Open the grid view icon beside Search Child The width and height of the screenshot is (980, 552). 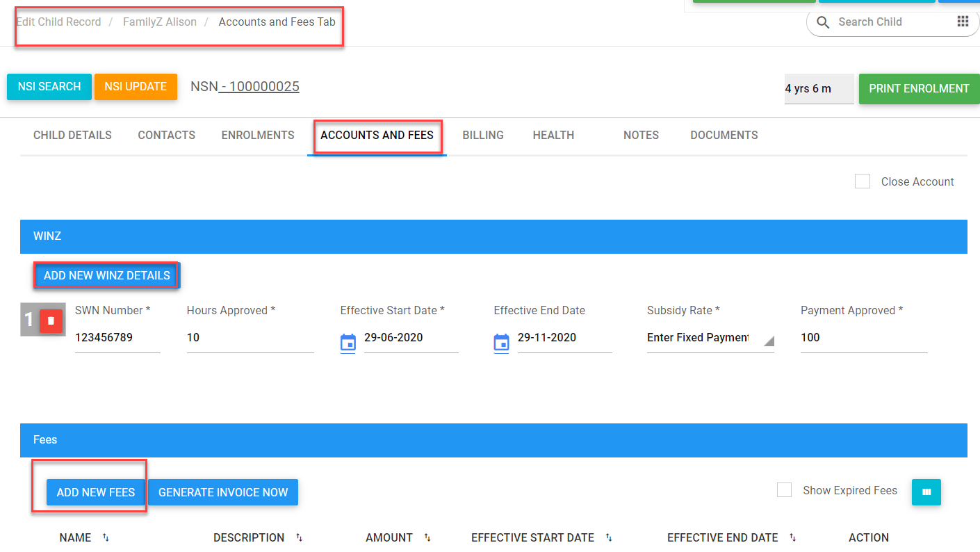point(963,22)
